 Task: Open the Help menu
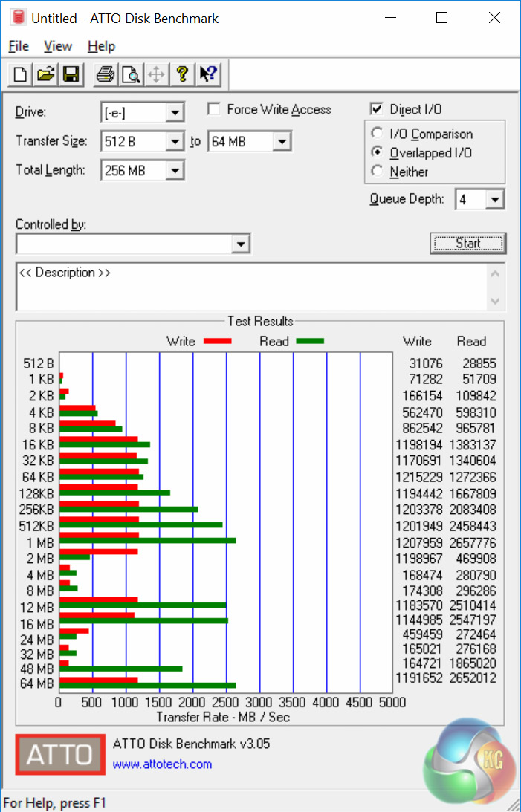102,46
